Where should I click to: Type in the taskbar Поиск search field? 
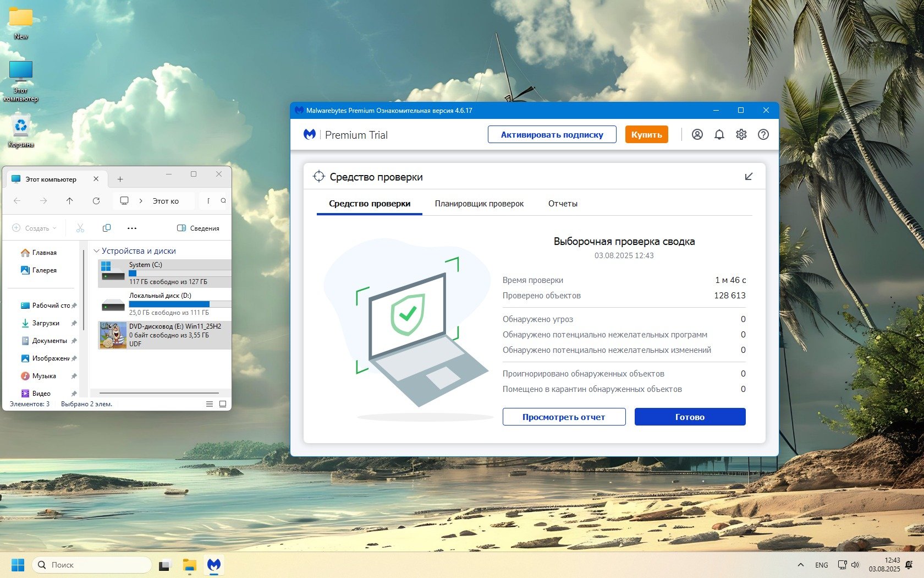(x=94, y=565)
